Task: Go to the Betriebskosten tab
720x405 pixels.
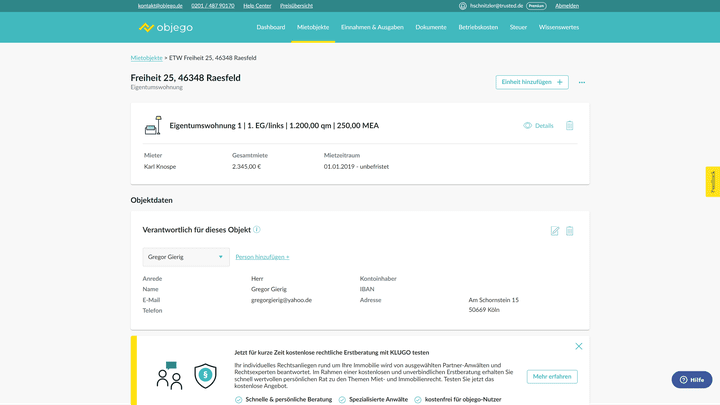Action: coord(478,27)
